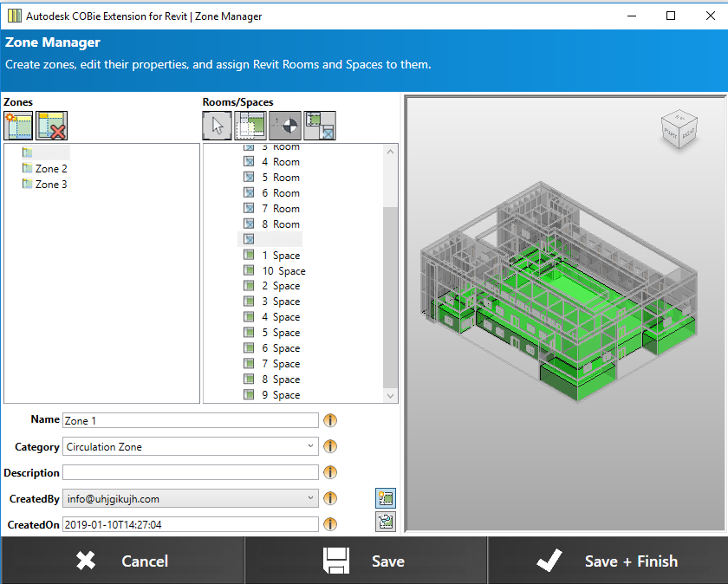Click the create new zone icon
Image resolution: width=728 pixels, height=584 pixels.
click(x=18, y=126)
